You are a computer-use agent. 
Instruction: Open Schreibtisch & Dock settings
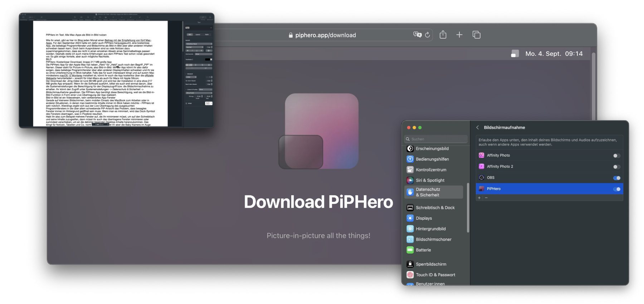pos(435,207)
